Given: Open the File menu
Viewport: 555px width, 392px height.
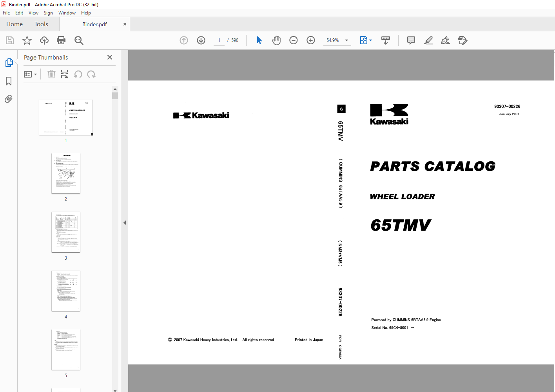Looking at the screenshot, I should [6, 13].
